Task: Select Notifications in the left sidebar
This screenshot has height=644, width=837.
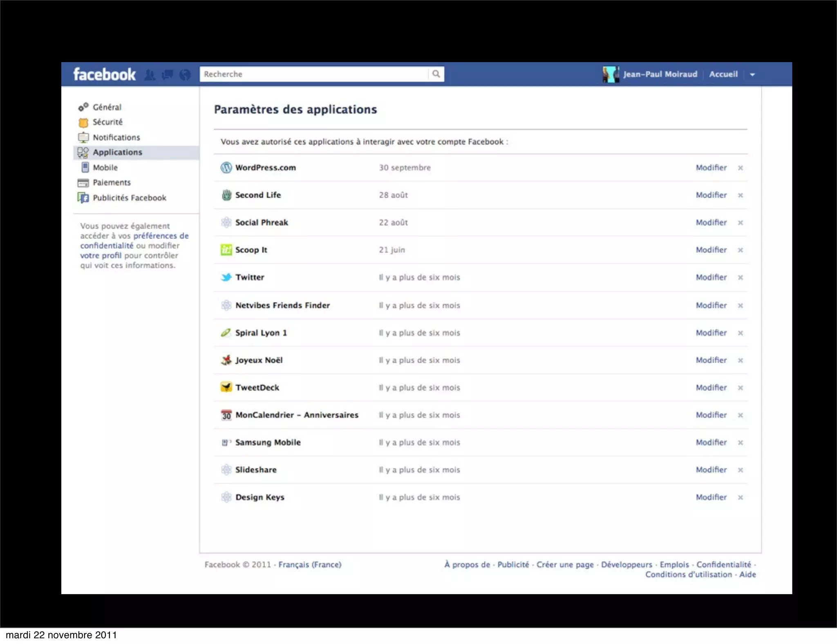Action: click(x=116, y=137)
